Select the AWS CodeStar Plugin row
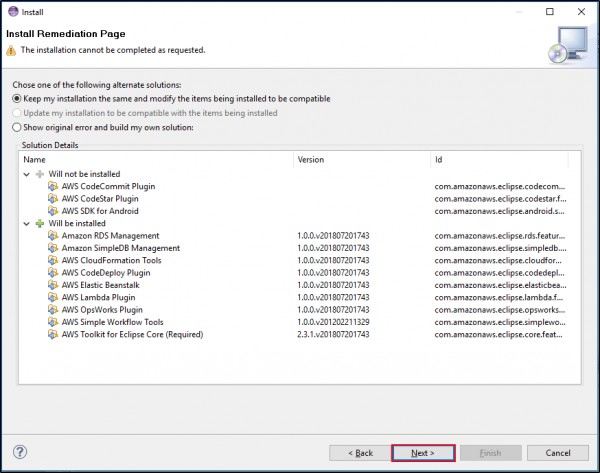600x473 pixels. click(x=300, y=199)
